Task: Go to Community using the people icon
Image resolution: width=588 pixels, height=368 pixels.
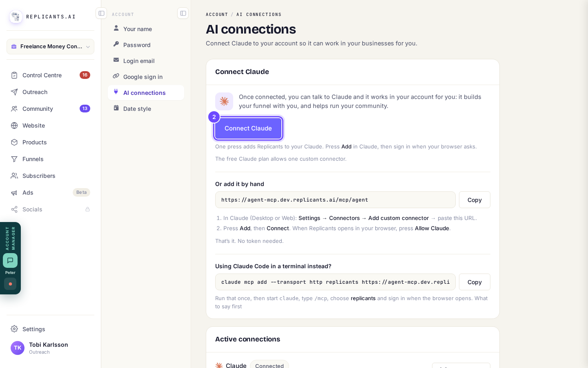Action: (x=14, y=109)
